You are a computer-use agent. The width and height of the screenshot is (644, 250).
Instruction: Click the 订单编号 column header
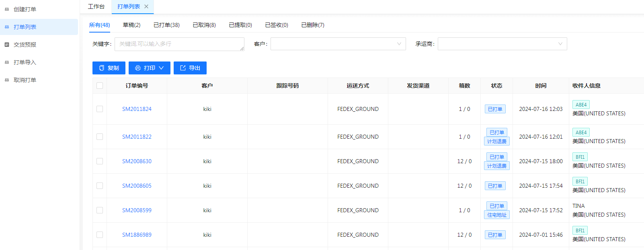point(137,86)
